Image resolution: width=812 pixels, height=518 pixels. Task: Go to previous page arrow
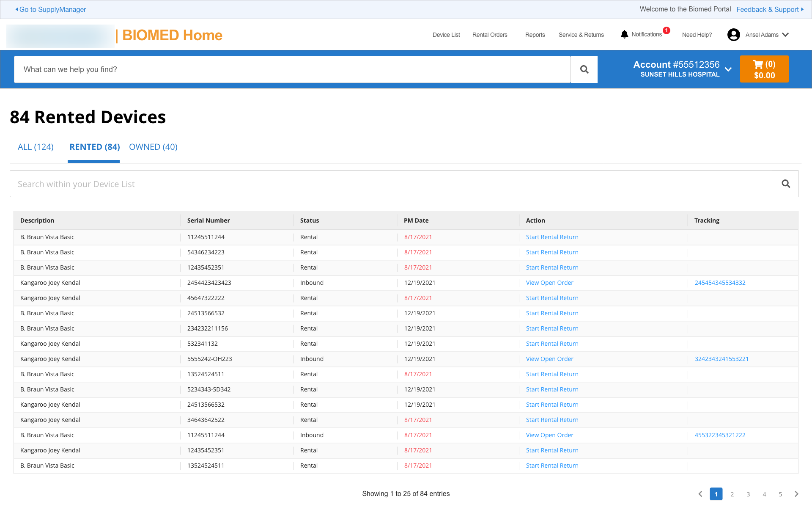pos(700,494)
